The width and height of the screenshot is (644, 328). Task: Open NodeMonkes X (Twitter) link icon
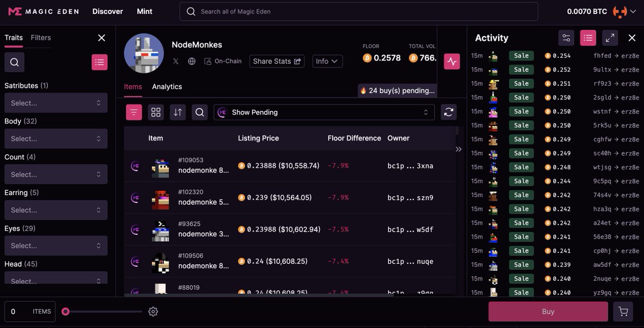click(176, 61)
